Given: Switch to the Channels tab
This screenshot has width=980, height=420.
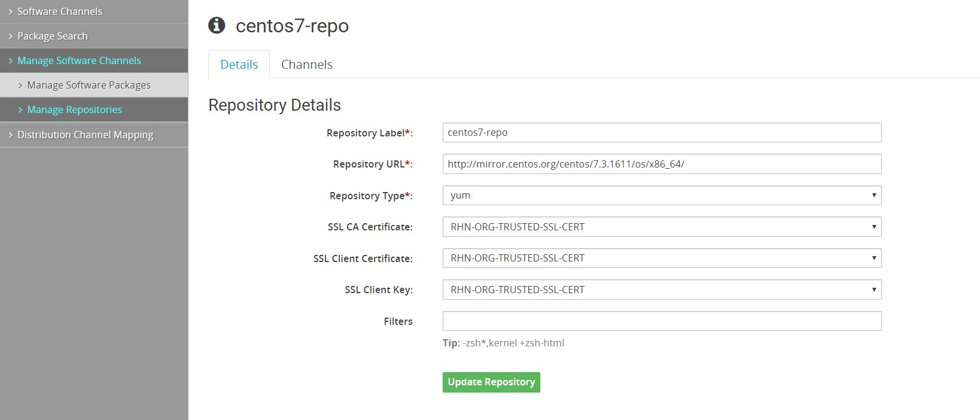Looking at the screenshot, I should pos(306,65).
